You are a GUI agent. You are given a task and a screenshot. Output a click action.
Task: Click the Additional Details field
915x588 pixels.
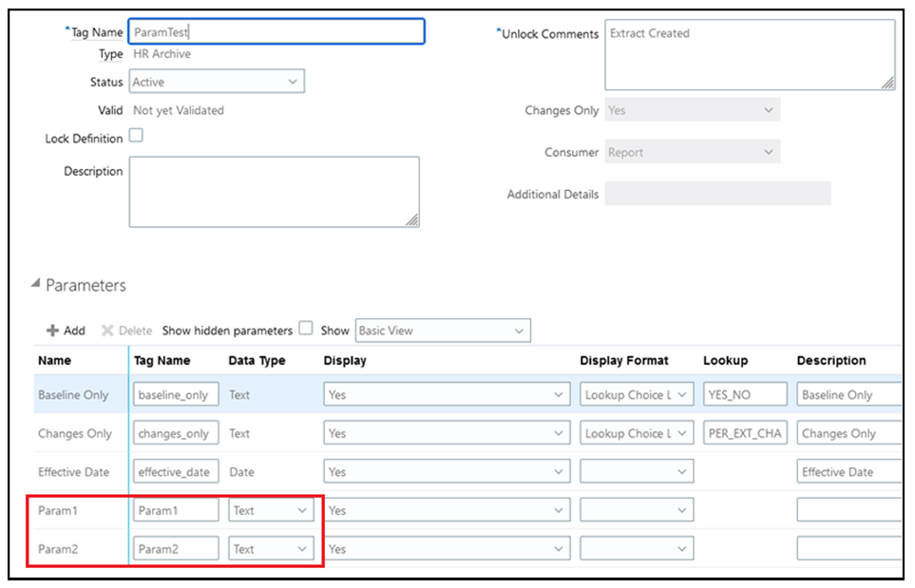[x=717, y=194]
